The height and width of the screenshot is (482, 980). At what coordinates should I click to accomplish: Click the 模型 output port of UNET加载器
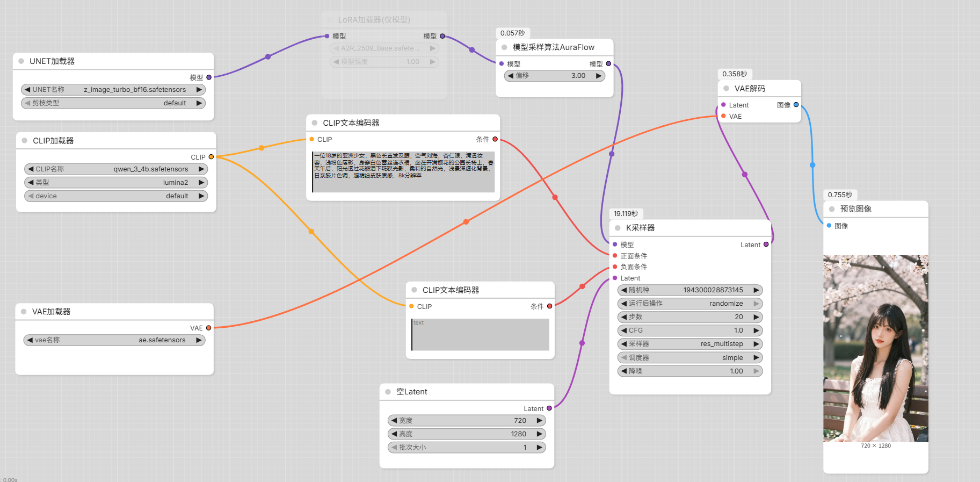(x=209, y=77)
